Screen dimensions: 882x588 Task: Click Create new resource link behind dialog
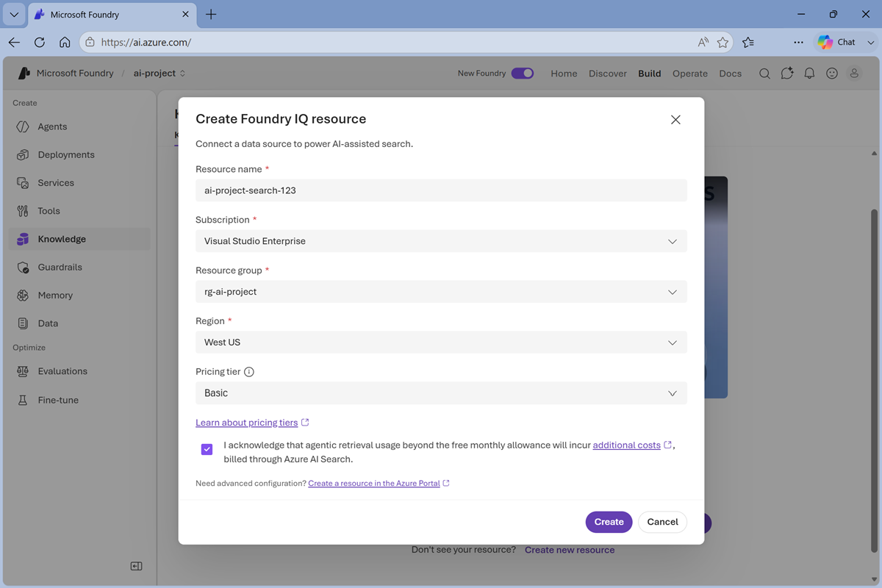pyautogui.click(x=570, y=550)
